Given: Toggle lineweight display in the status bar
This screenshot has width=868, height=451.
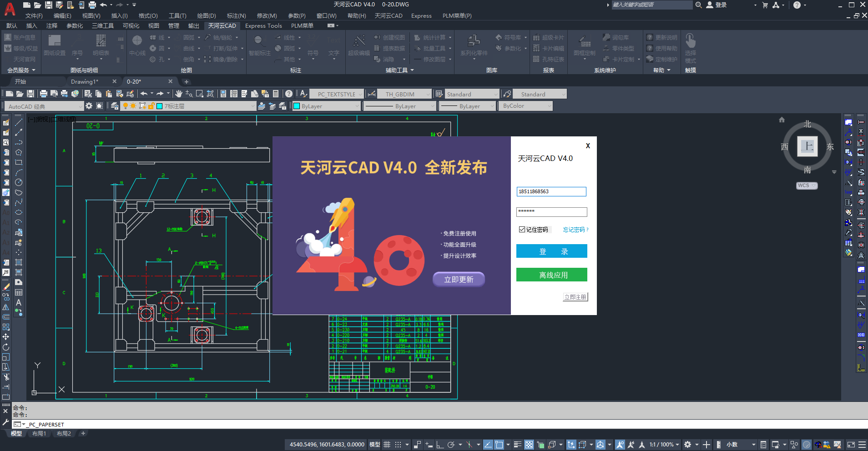Looking at the screenshot, I should click(x=517, y=445).
